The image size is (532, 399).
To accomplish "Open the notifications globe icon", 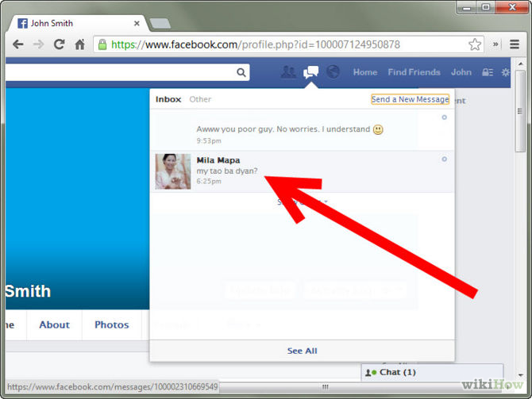I will coord(333,72).
